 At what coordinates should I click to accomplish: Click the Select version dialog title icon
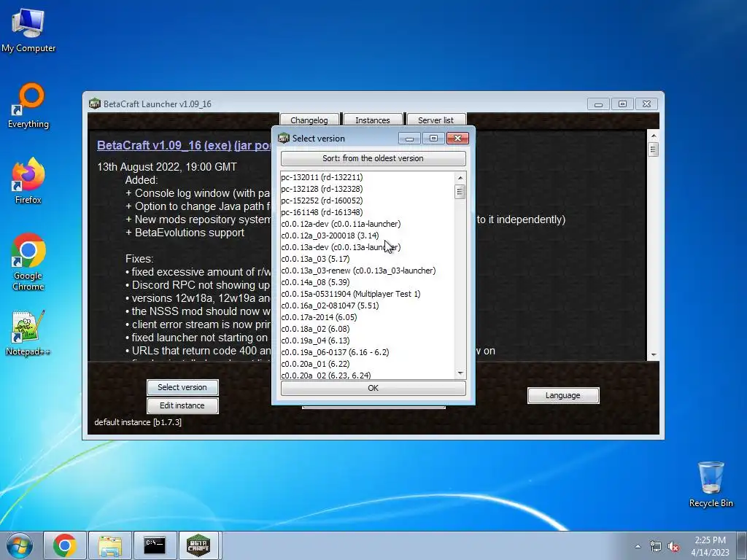coord(284,138)
